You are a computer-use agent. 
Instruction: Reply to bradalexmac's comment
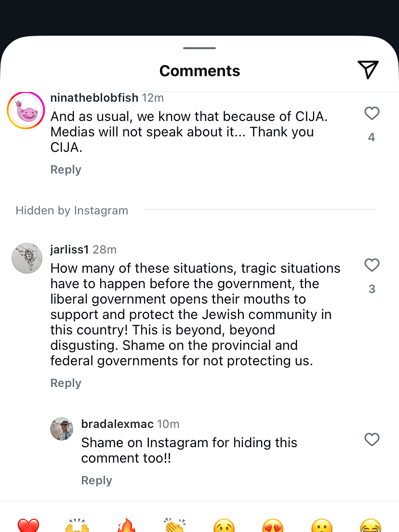pyautogui.click(x=96, y=480)
